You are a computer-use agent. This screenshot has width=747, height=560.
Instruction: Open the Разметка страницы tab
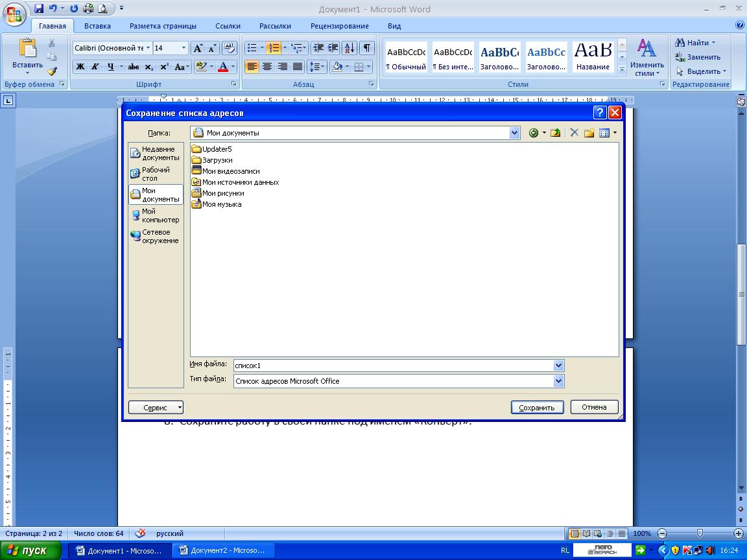pos(163,26)
